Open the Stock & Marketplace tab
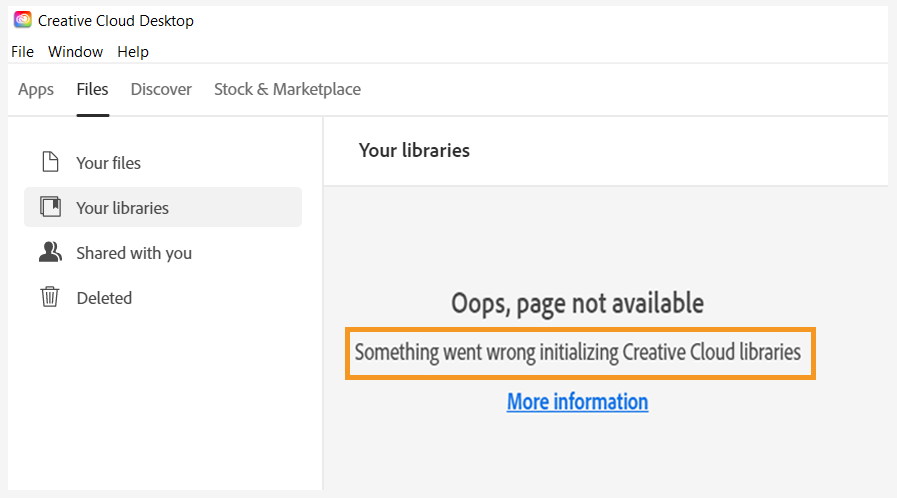897x498 pixels. (x=287, y=89)
